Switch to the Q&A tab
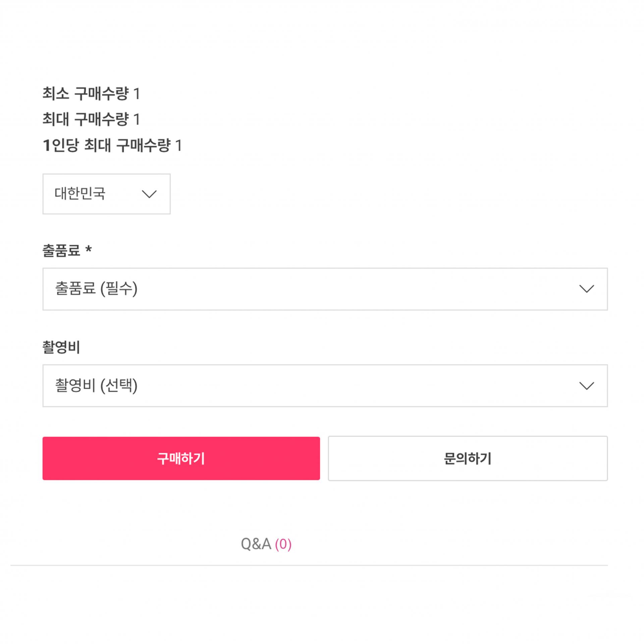 (256, 544)
